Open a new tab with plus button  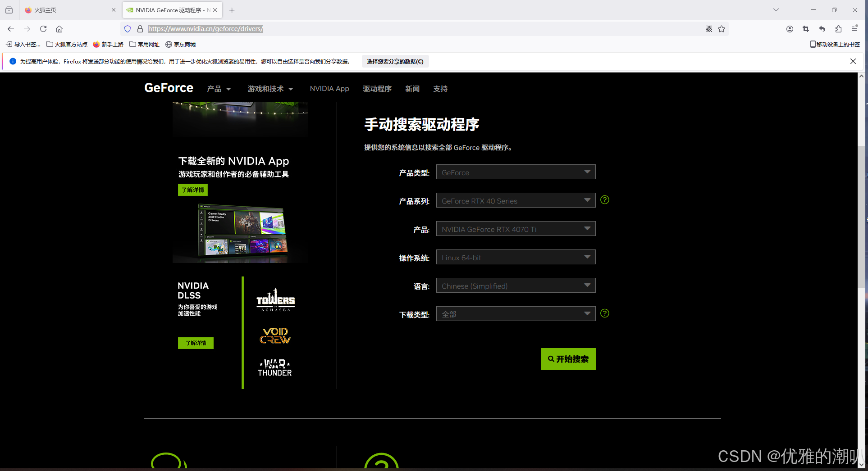(232, 10)
